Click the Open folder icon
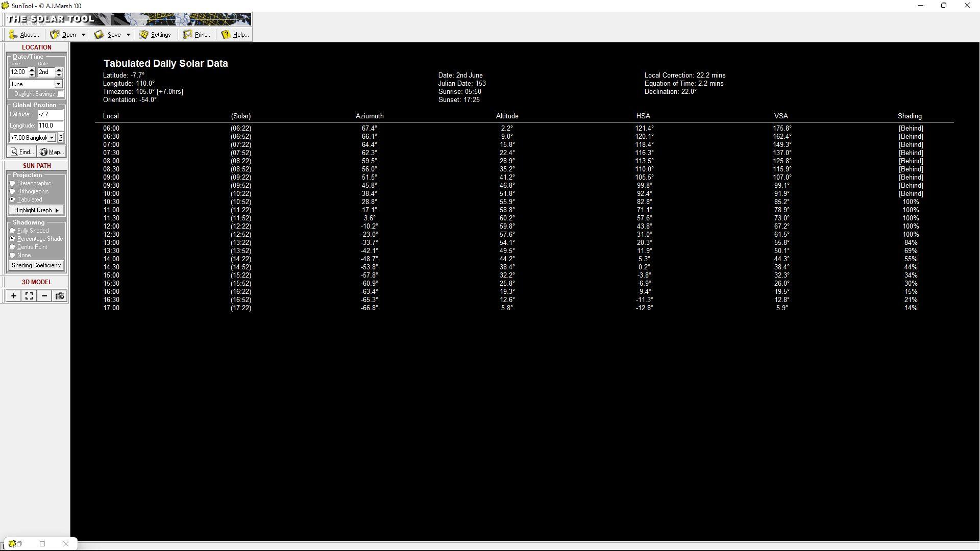This screenshot has height=551, width=980. coord(55,35)
